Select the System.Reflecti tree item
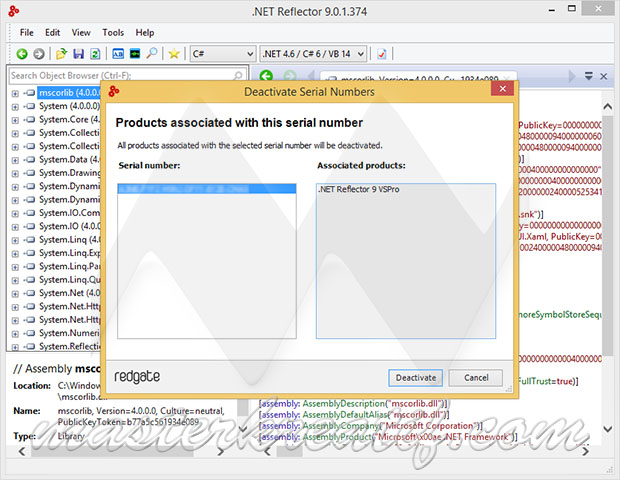The width and height of the screenshot is (620, 480). coord(70,346)
